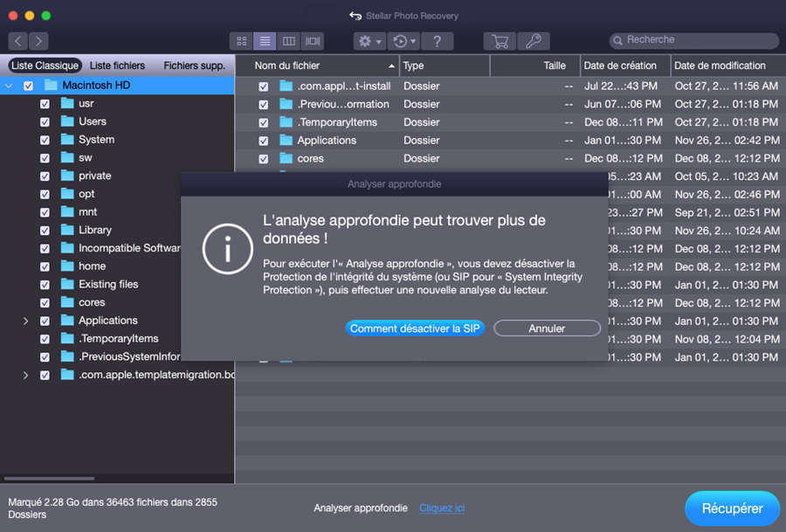Click the System folder icon in tree

(67, 140)
